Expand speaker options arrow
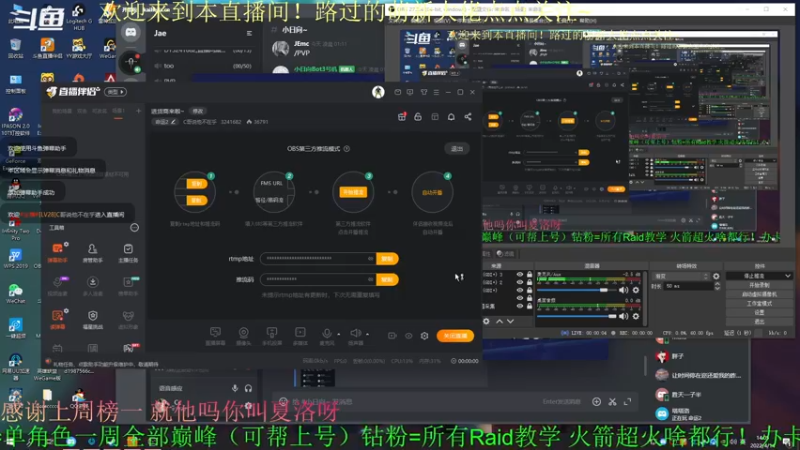 point(367,334)
